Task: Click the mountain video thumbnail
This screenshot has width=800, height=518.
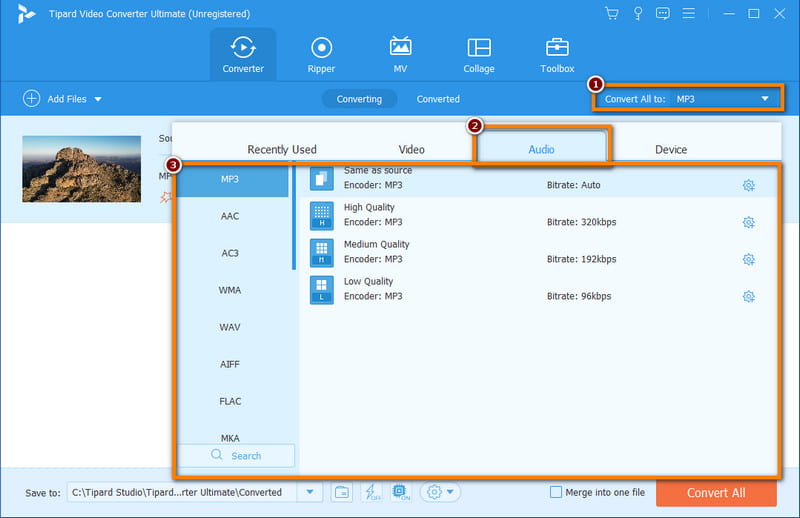Action: (82, 169)
